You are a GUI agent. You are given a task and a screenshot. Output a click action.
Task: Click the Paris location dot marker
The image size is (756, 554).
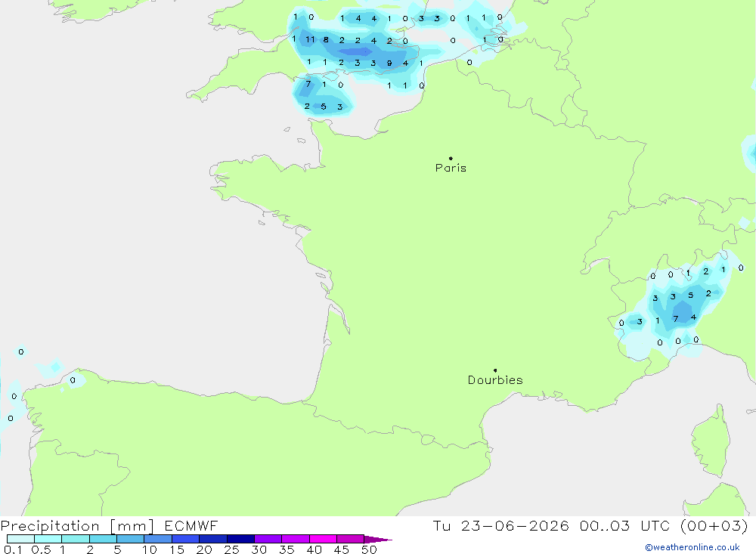(x=451, y=158)
